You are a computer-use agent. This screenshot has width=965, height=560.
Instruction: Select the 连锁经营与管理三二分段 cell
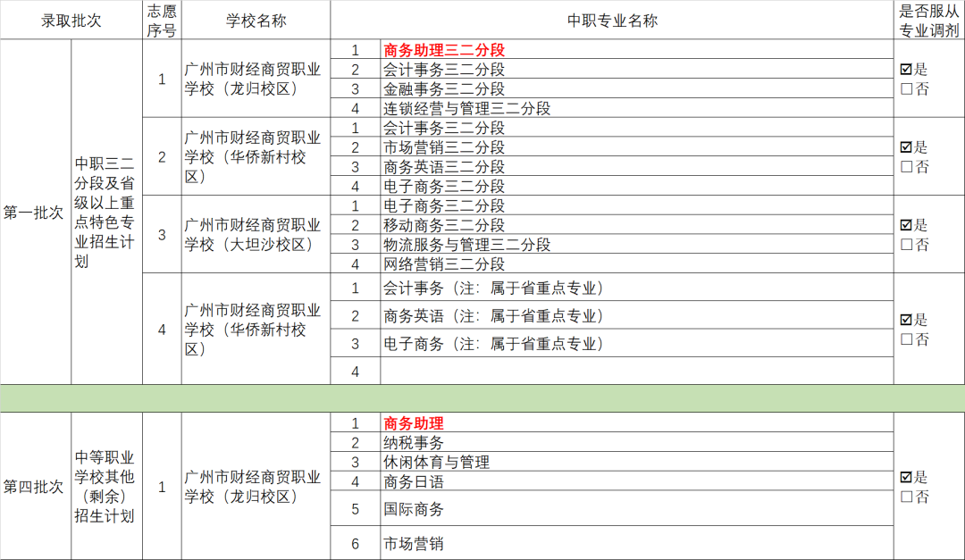(x=466, y=109)
